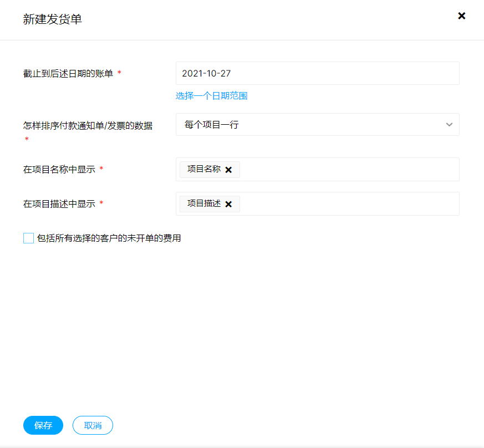Viewport: 484px width, 448px height.
Task: Click empty area of 在项目名称中显示 tag field
Action: click(349, 170)
